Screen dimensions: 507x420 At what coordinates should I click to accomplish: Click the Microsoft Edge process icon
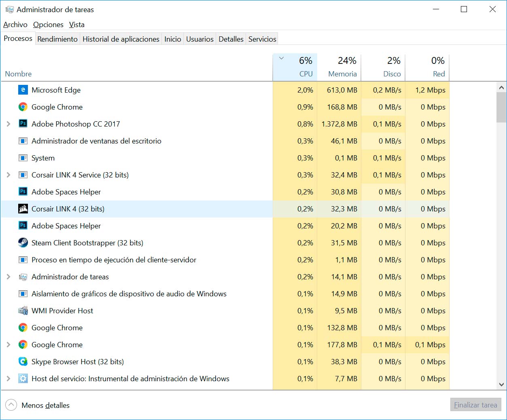(x=23, y=90)
